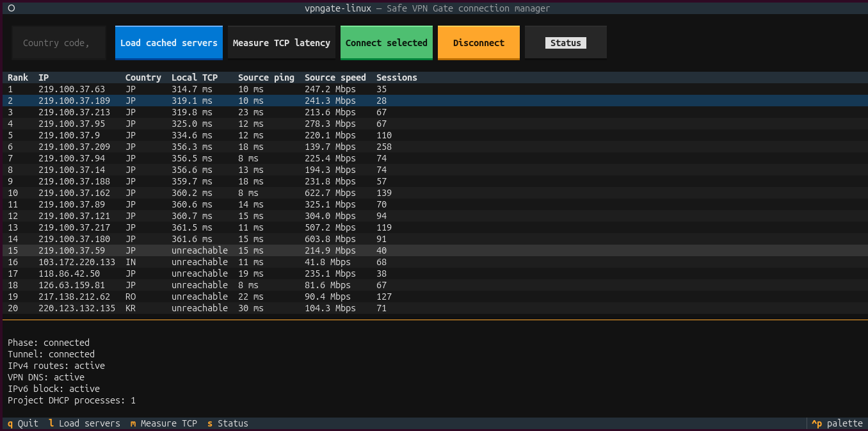This screenshot has width=868, height=431.
Task: Select server row 219.100.37.95
Action: pos(434,124)
